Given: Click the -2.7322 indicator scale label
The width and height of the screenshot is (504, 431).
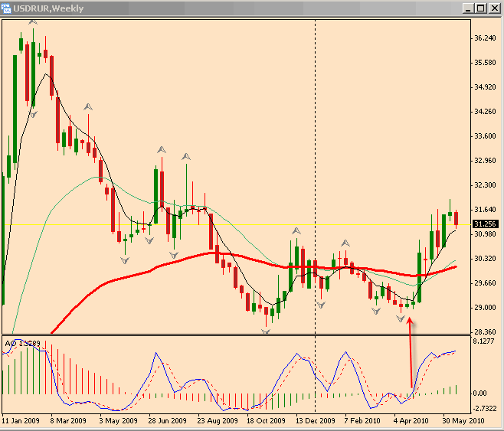Looking at the screenshot, I should pyautogui.click(x=484, y=409).
